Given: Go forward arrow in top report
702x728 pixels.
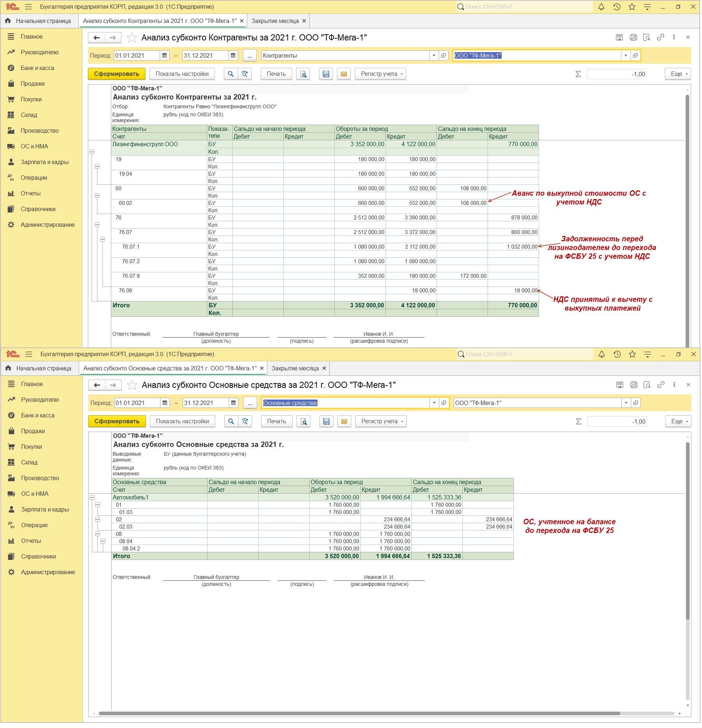Looking at the screenshot, I should tap(113, 38).
